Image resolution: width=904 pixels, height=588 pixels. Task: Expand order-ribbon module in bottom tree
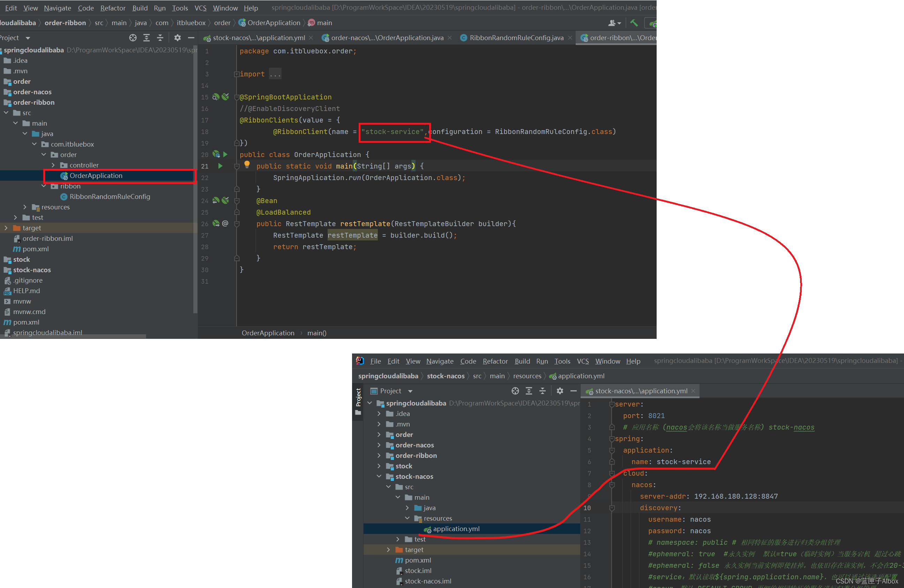pyautogui.click(x=379, y=455)
